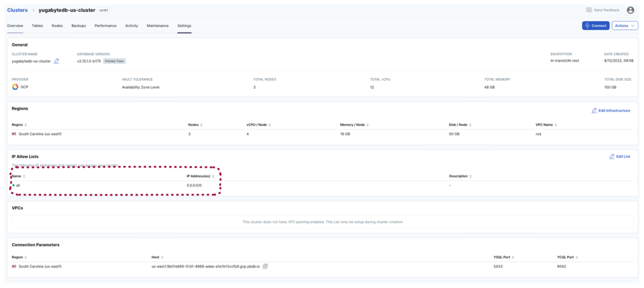Click the total memory value 48 GB
Screen dimensions: 644x288
[x=489, y=87]
